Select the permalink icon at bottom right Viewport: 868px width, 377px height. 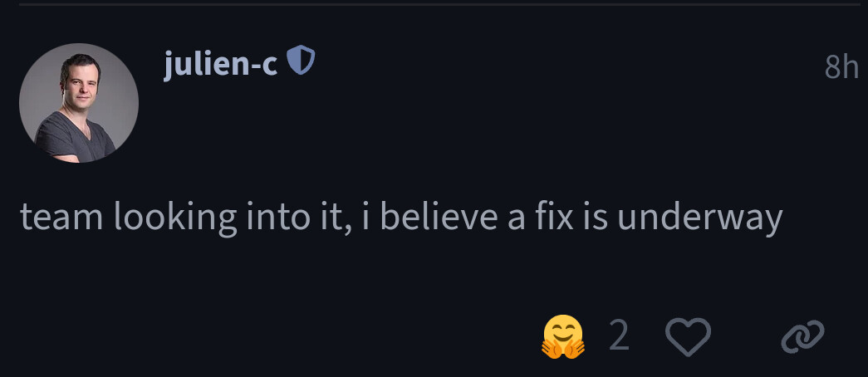point(802,337)
